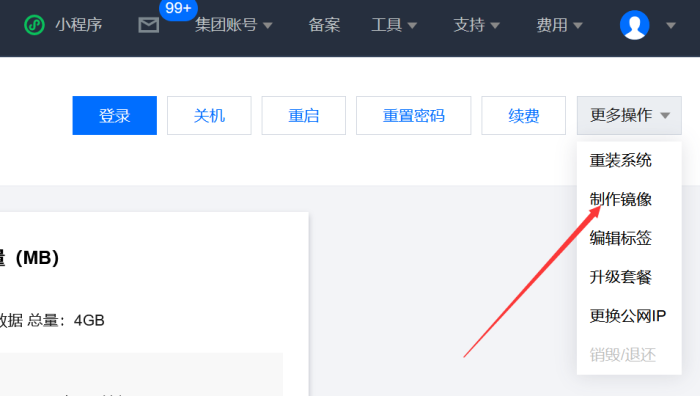Click the 续费 button
Image resolution: width=700 pixels, height=396 pixels.
pyautogui.click(x=524, y=115)
